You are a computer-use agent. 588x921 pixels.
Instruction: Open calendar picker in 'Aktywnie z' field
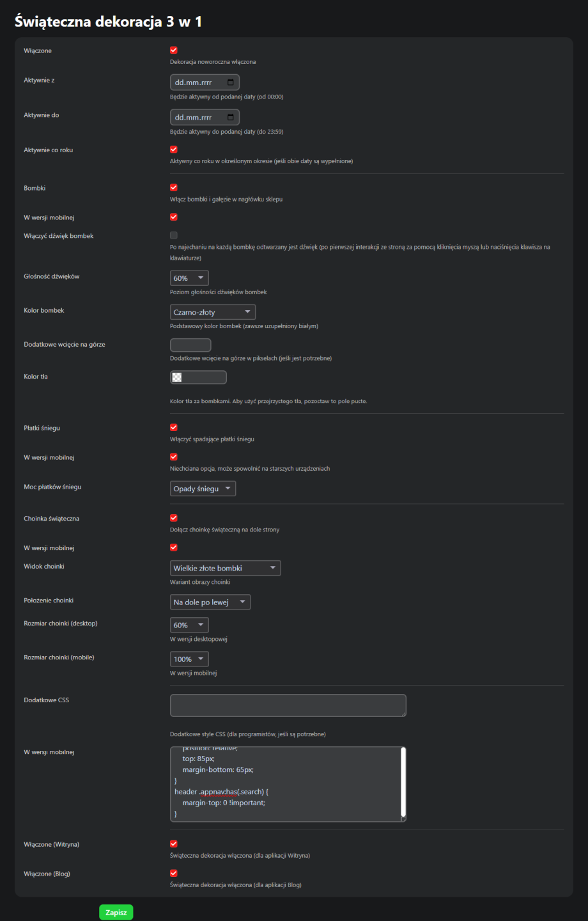pyautogui.click(x=230, y=83)
